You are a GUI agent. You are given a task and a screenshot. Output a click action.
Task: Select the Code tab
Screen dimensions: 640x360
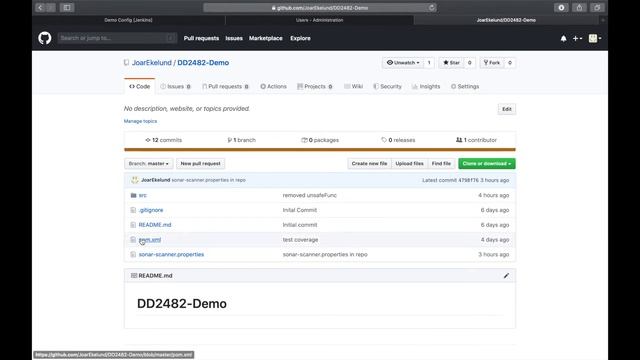[x=140, y=87]
